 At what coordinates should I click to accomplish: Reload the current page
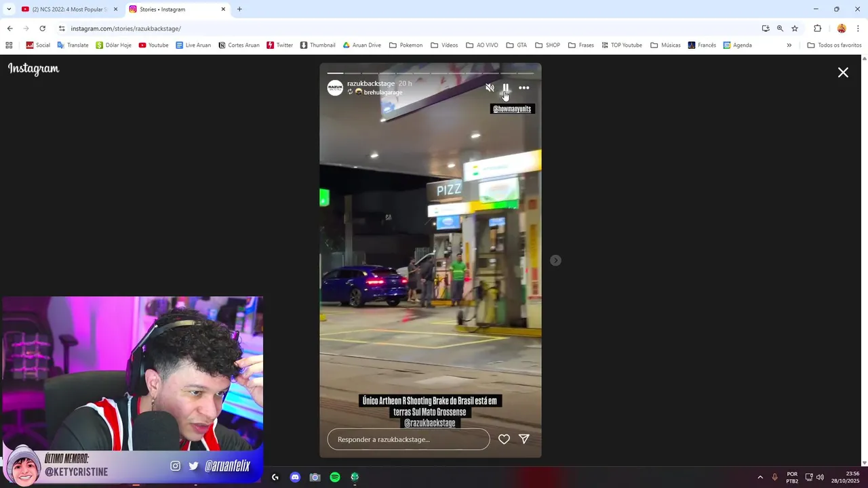pyautogui.click(x=42, y=28)
